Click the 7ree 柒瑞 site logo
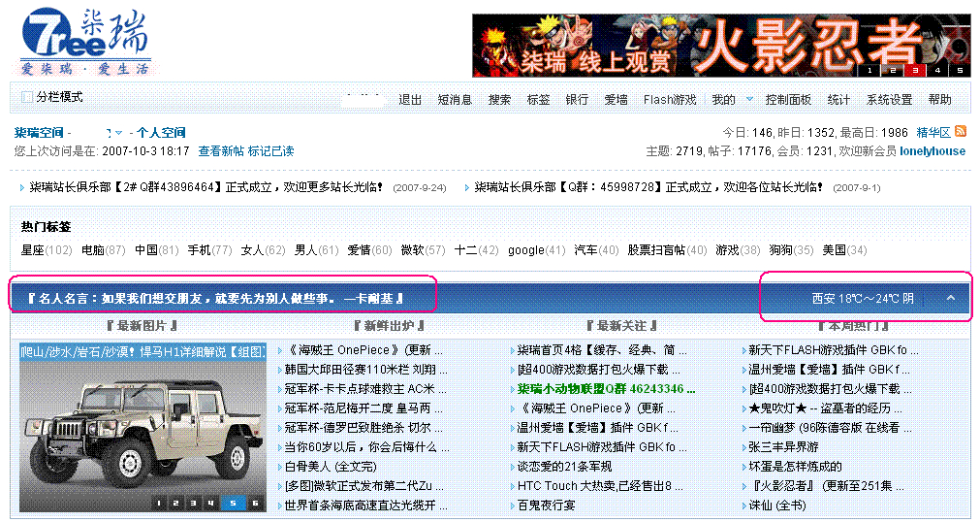 pyautogui.click(x=85, y=43)
